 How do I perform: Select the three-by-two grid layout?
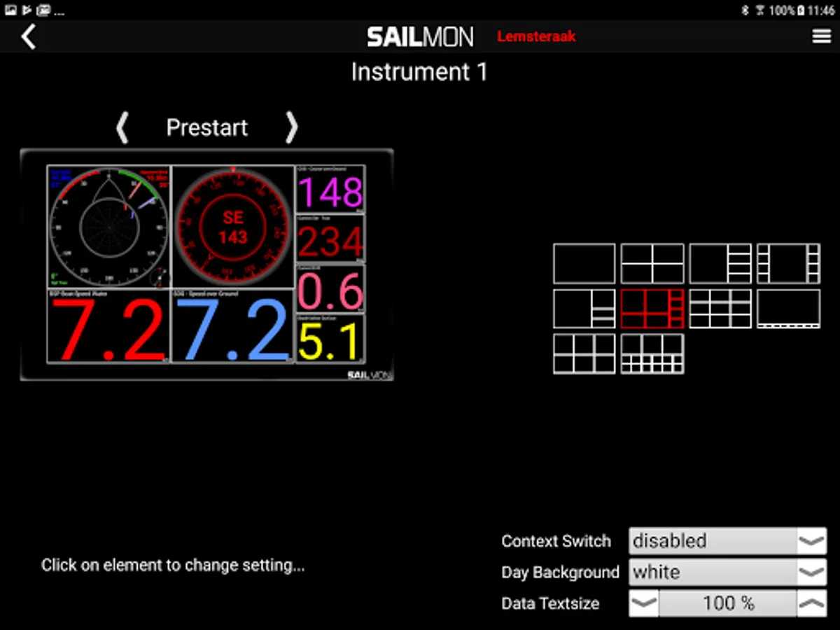[x=584, y=353]
